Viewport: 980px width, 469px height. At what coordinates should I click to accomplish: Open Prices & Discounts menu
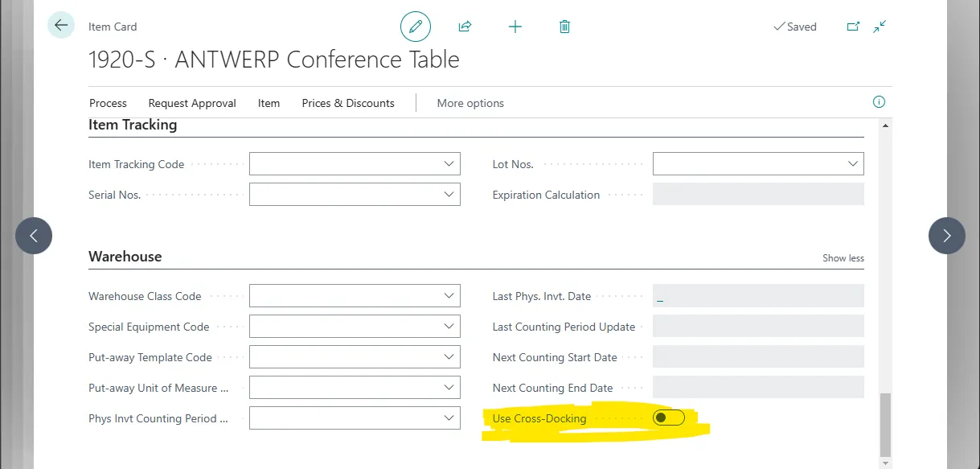click(x=348, y=103)
